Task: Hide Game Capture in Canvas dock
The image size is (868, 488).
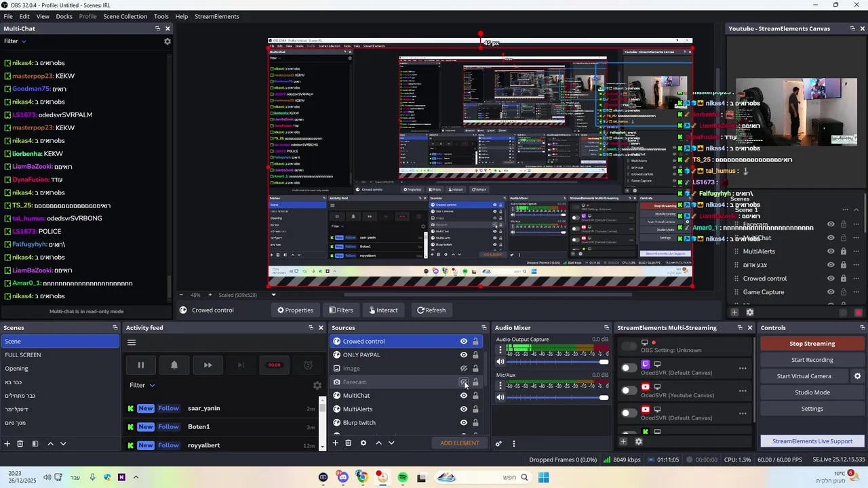Action: click(x=831, y=292)
